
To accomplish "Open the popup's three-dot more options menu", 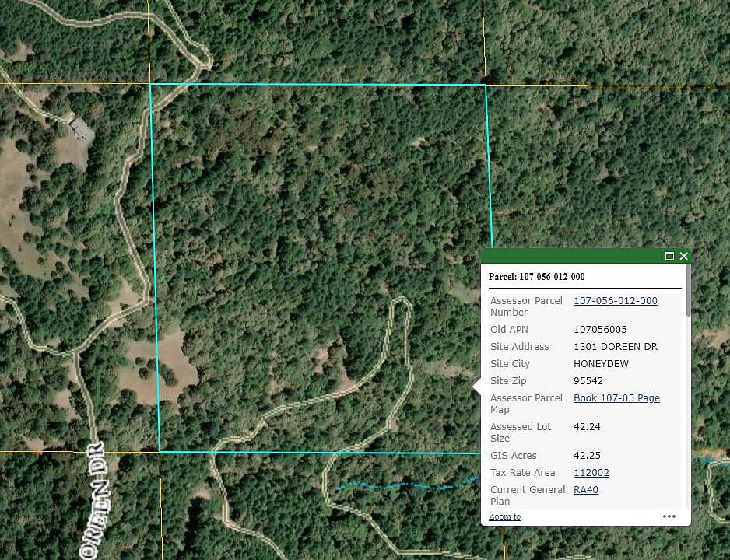I will click(x=669, y=516).
